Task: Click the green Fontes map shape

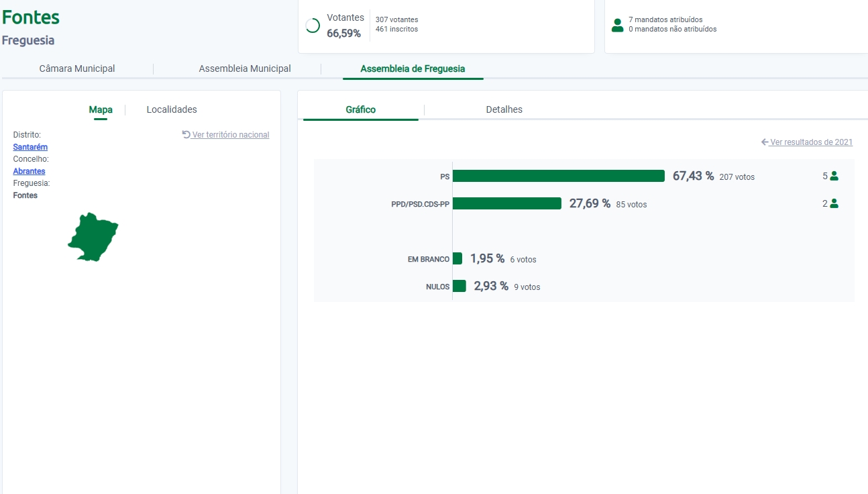Action: pyautogui.click(x=93, y=238)
